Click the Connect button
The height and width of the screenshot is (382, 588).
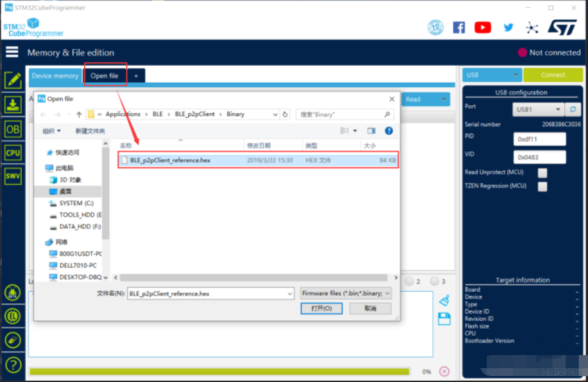[x=552, y=75]
